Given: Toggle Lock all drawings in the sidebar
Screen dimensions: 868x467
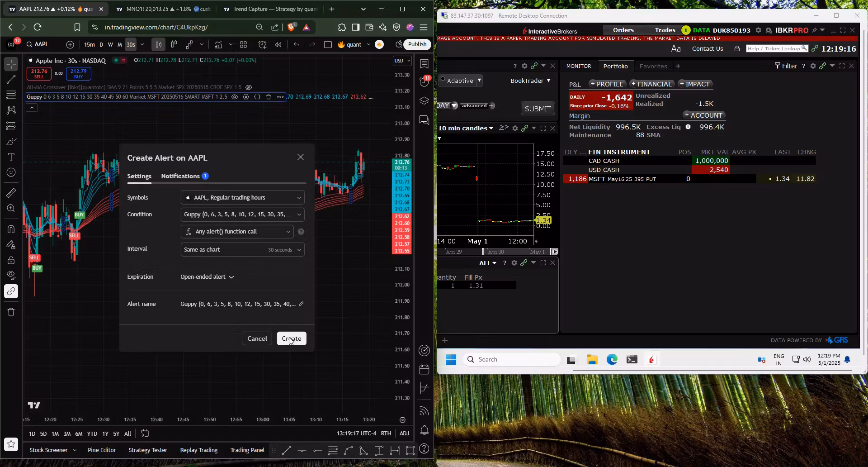Looking at the screenshot, I should (11, 260).
